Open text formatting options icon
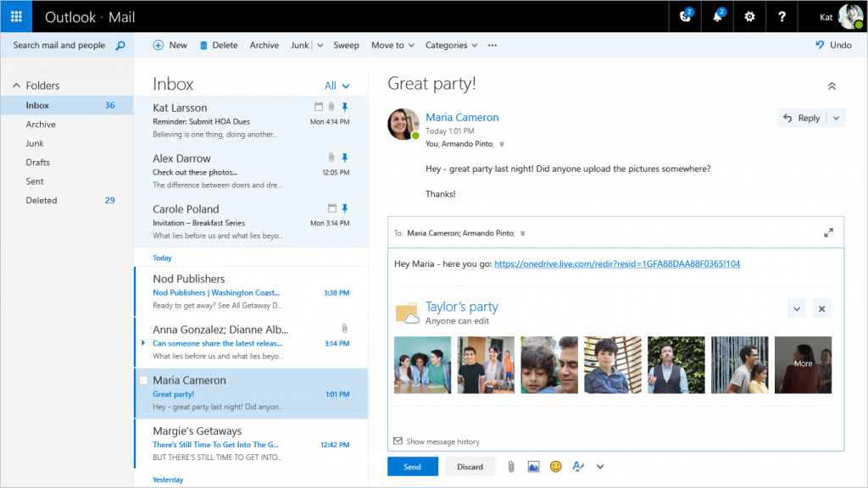The image size is (868, 488). [x=578, y=466]
